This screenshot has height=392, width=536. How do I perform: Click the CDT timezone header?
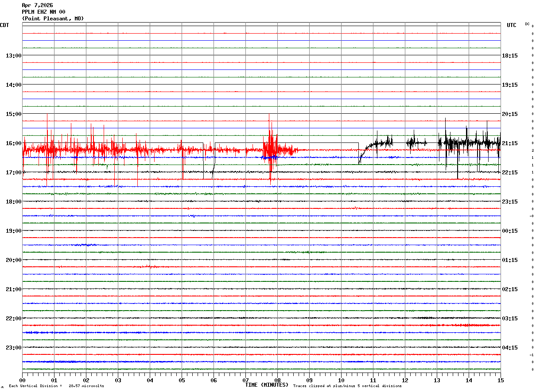coord(4,25)
